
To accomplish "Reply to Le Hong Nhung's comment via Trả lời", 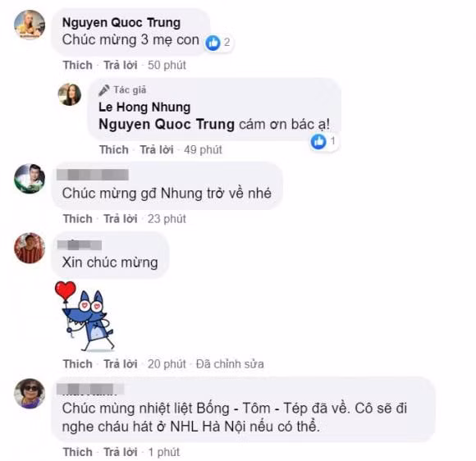I will [156, 149].
